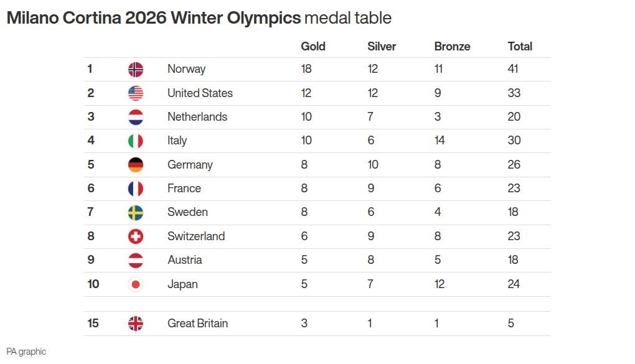
Task: Click the Silver column header
Action: [382, 46]
